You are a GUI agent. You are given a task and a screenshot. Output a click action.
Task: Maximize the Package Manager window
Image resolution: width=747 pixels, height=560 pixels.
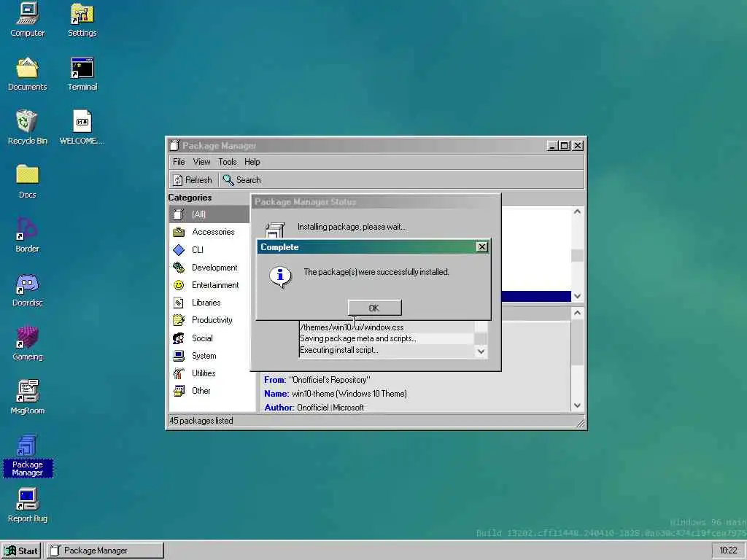pos(564,146)
